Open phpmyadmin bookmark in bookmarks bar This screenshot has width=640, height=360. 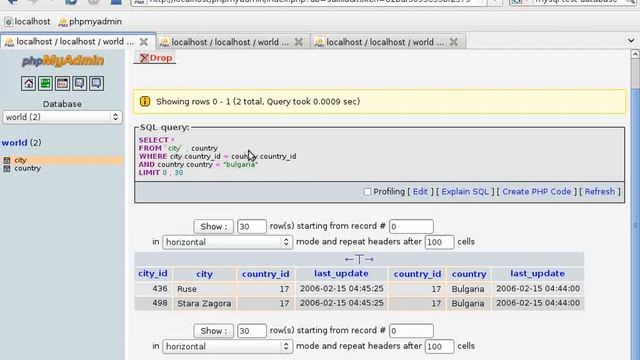(x=90, y=22)
